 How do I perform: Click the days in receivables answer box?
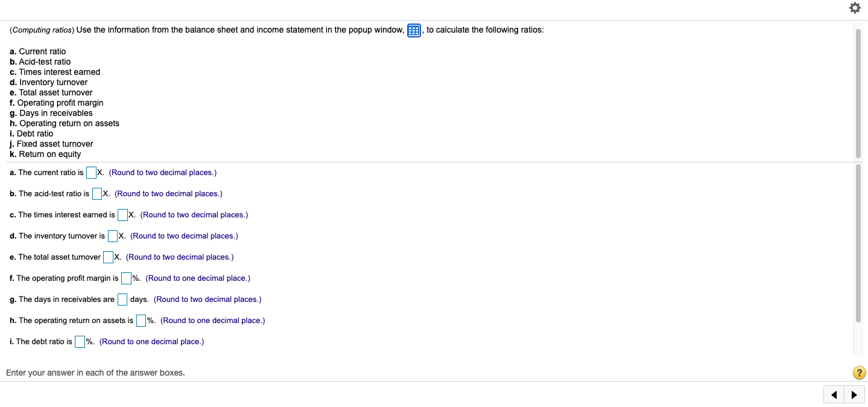coord(122,299)
